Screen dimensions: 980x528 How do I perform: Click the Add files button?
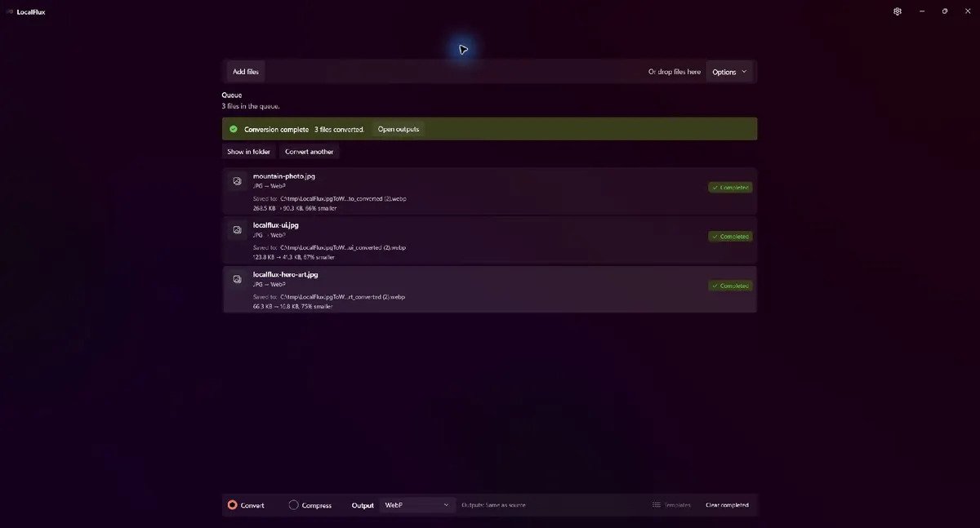point(245,72)
